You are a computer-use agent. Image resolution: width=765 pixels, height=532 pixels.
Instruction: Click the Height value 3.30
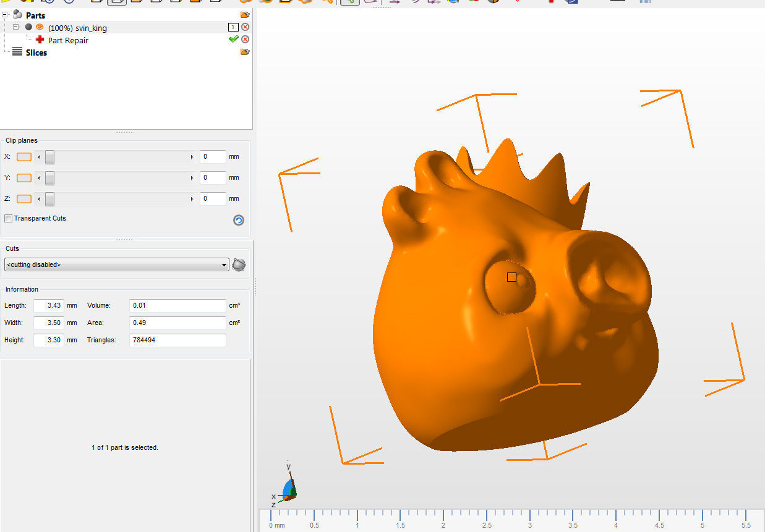pos(49,340)
